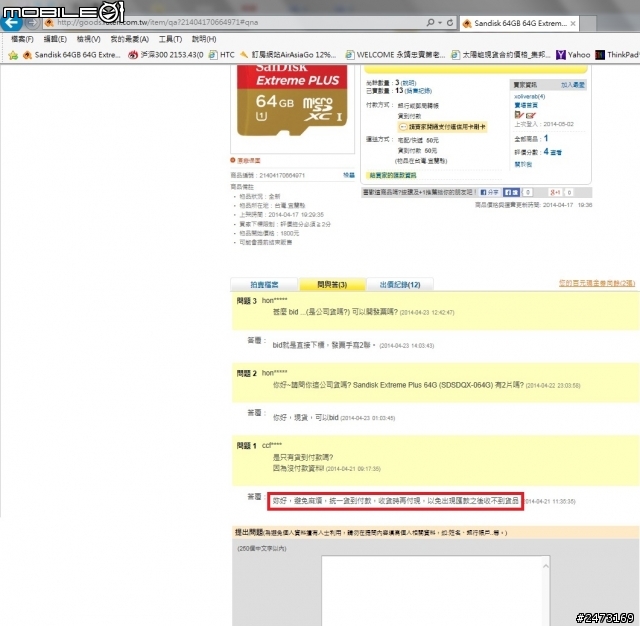The width and height of the screenshot is (640, 626).
Task: Select the Sandisk 64GB 64G Extrem... browser tab
Action: pyautogui.click(x=519, y=23)
